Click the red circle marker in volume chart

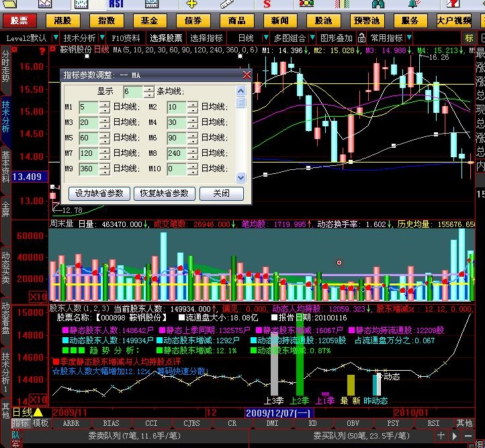[x=339, y=263]
